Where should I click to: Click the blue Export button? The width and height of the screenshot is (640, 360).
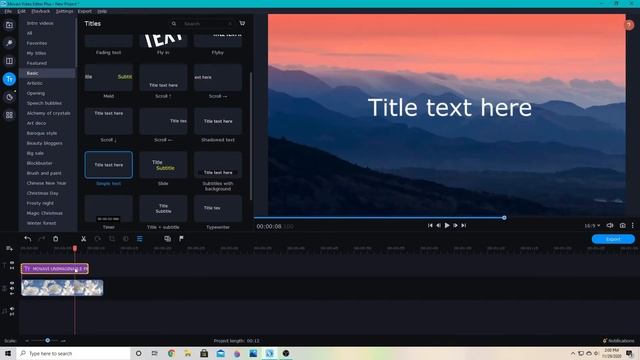(613, 239)
